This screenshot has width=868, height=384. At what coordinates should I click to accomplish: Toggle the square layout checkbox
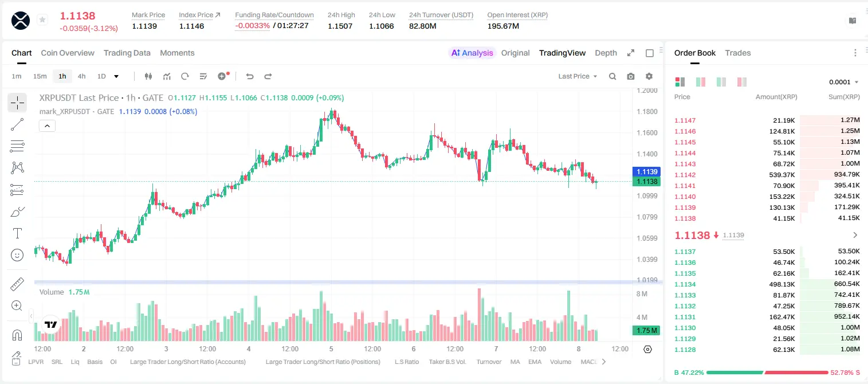click(x=650, y=53)
